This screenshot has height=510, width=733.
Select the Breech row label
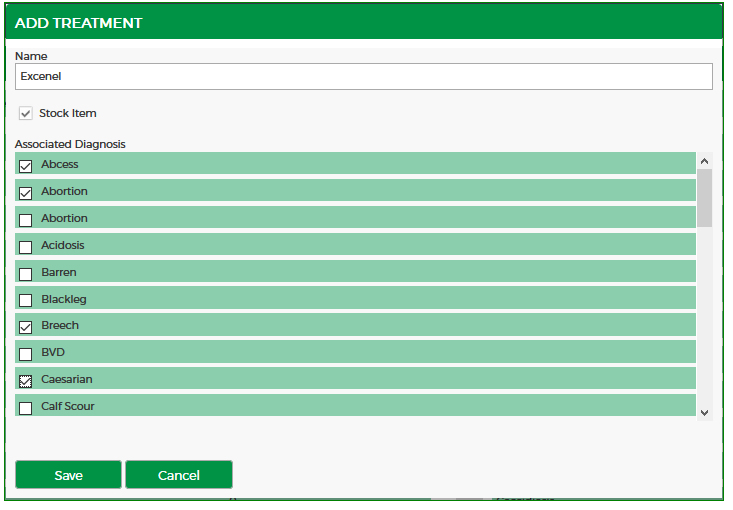click(x=60, y=325)
